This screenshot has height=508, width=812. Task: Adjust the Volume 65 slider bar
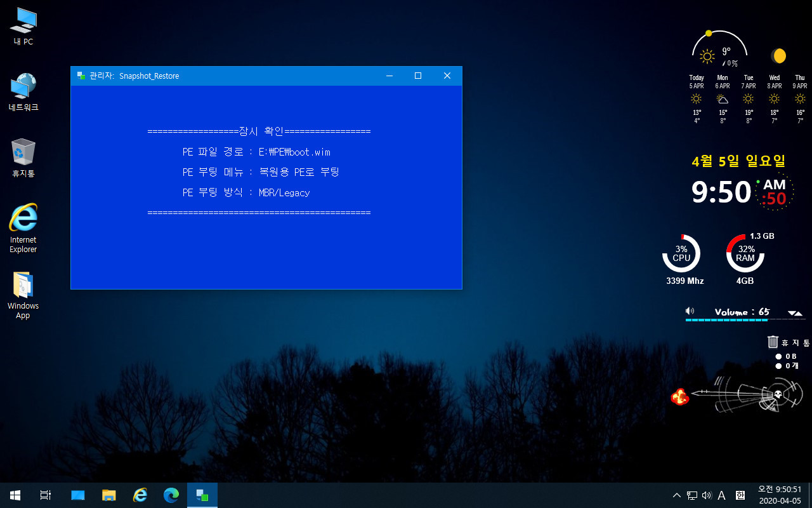point(745,319)
